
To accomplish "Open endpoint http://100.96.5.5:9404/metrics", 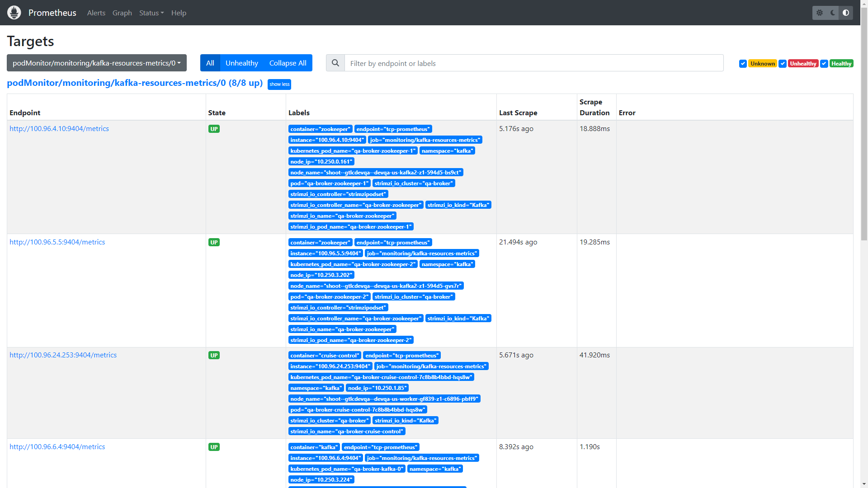I will (57, 242).
